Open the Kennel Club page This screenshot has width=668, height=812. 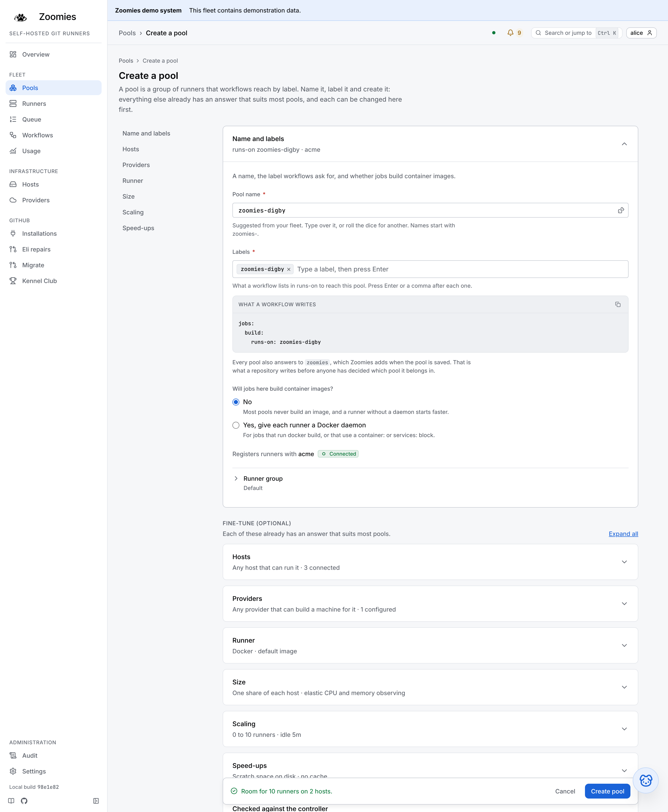click(x=54, y=281)
